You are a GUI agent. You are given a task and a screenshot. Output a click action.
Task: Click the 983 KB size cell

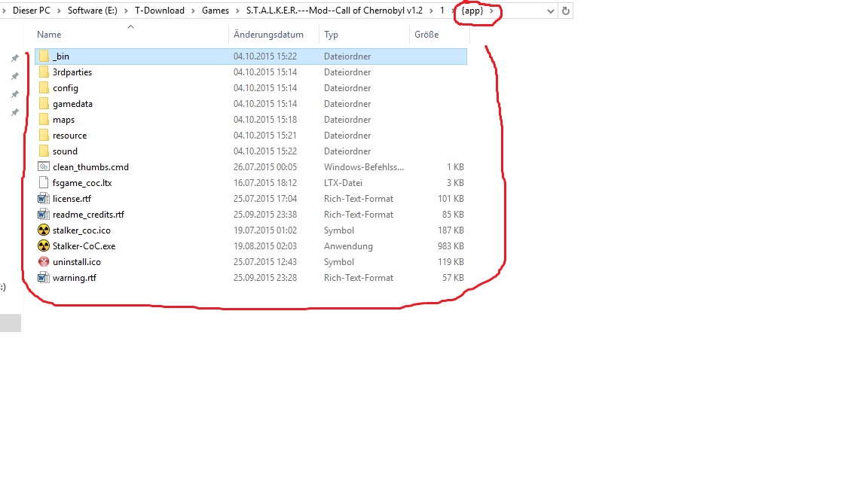point(451,246)
